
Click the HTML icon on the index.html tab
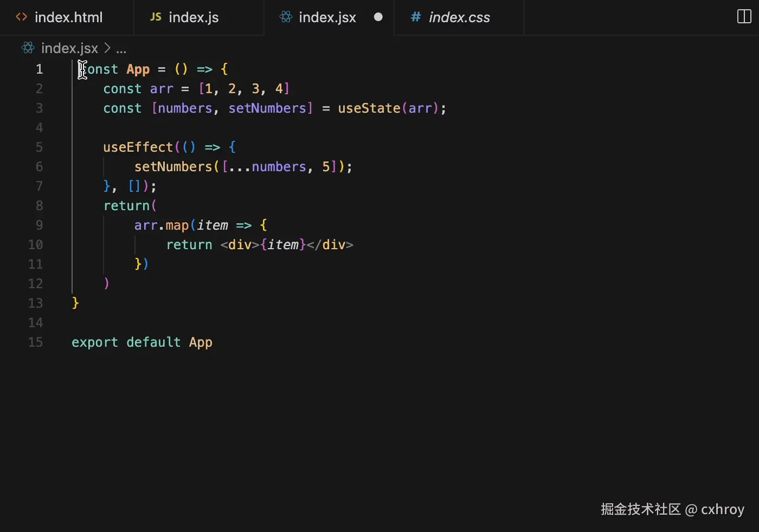pos(21,17)
